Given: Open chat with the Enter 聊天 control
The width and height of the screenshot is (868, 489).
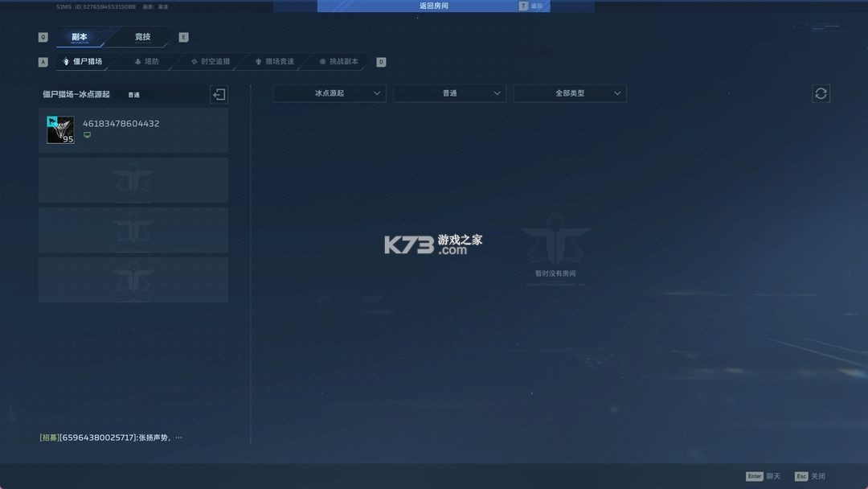Looking at the screenshot, I should click(763, 476).
